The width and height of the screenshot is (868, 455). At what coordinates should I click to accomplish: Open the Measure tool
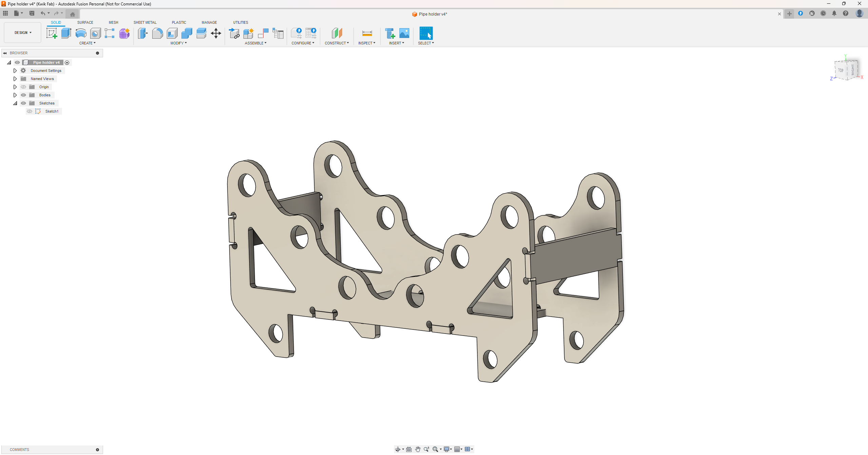click(367, 33)
